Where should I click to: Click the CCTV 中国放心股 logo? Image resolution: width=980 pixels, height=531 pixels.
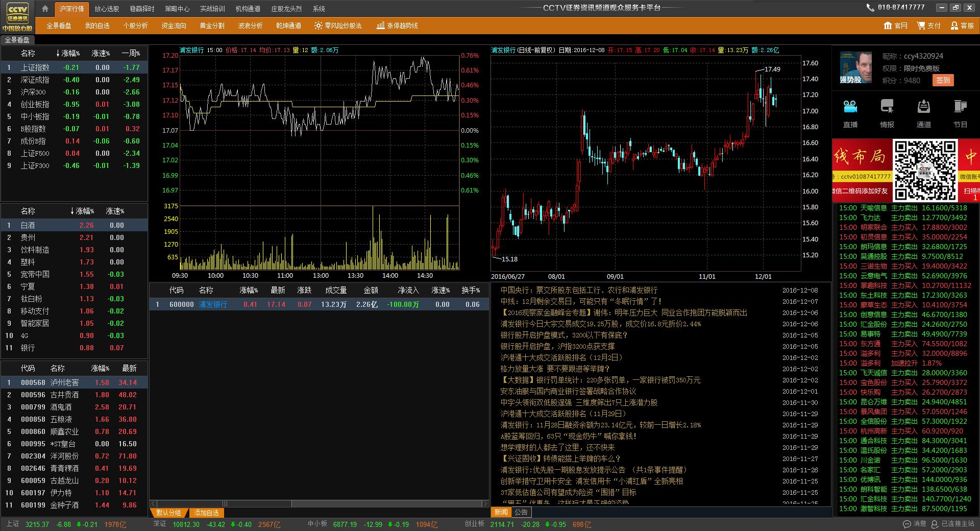[17, 17]
